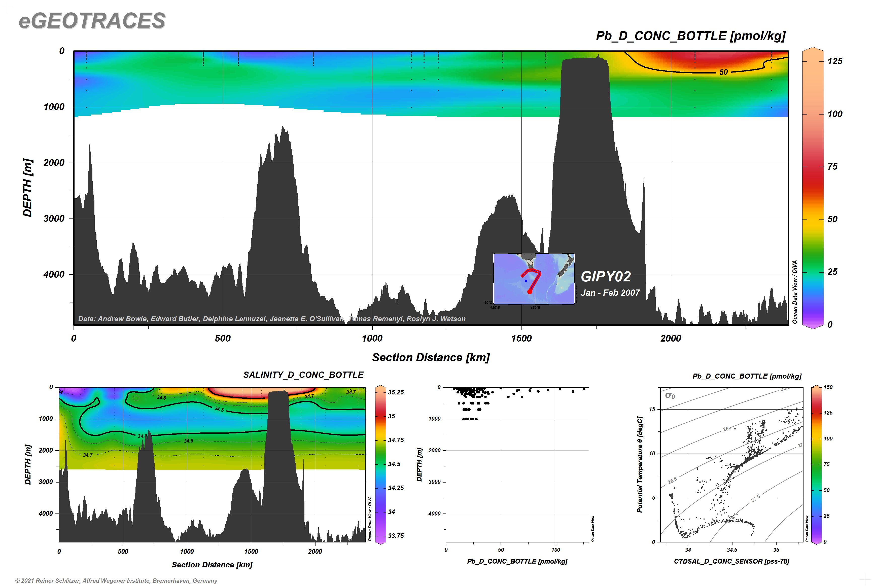
Task: Click the Section Distance [km] main axis label
Action: click(431, 357)
